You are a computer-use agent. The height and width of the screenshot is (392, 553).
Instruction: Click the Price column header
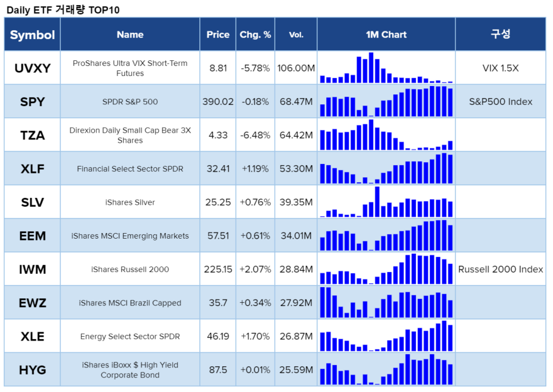tap(217, 35)
